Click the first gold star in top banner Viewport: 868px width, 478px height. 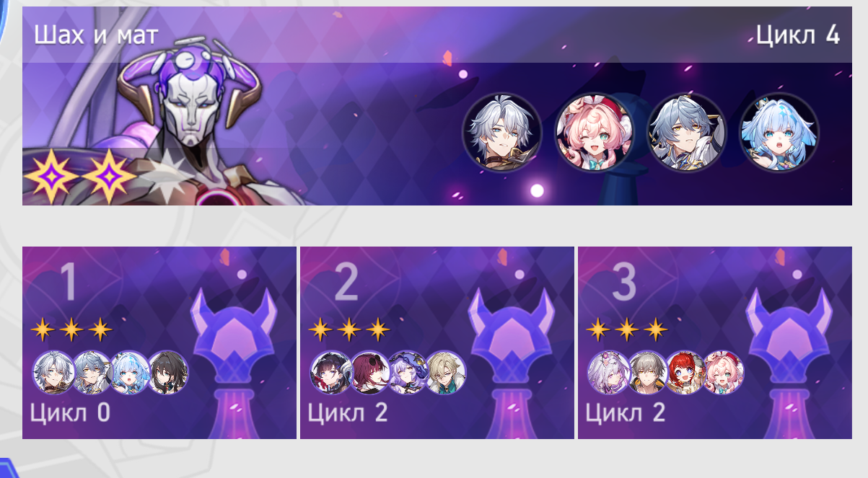51,177
